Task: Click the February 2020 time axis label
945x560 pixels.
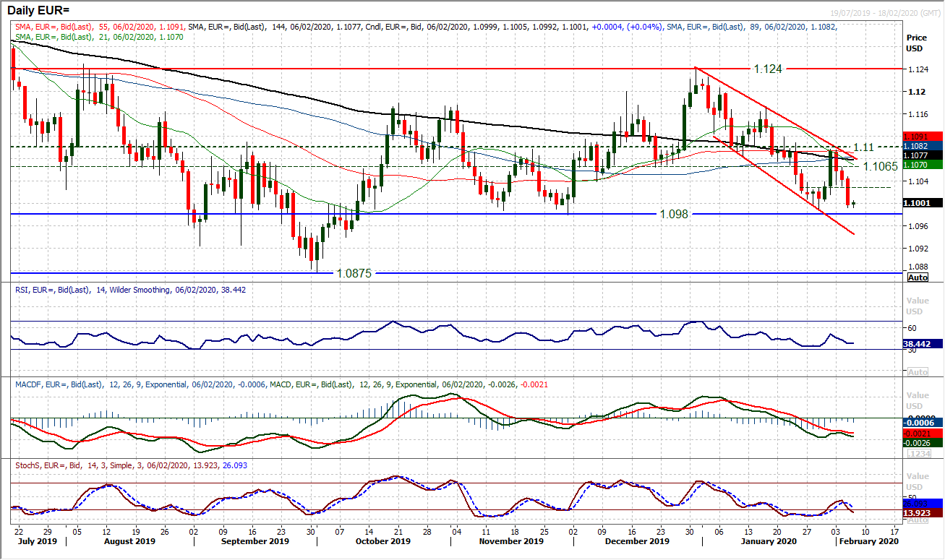Action: click(868, 540)
